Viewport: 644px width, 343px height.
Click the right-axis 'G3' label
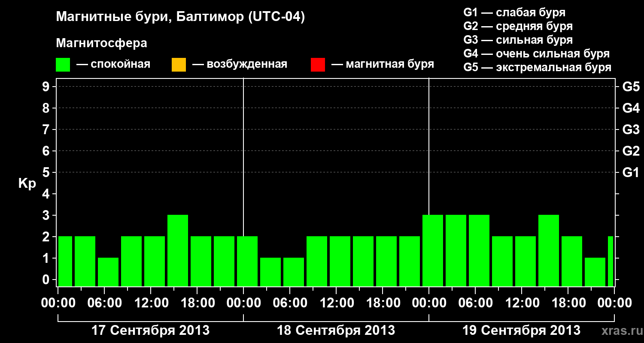coord(631,130)
